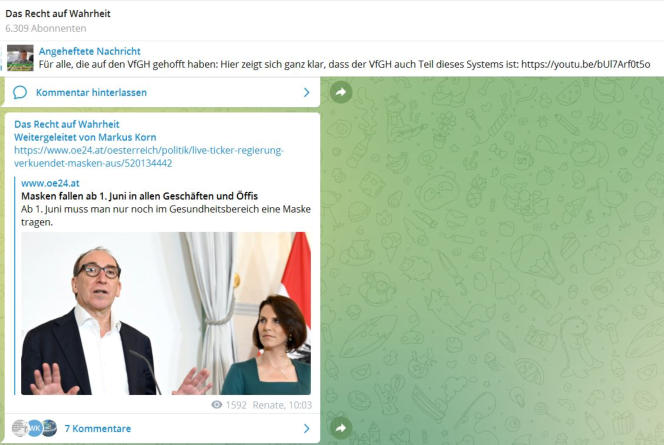
Task: Click Weitergeleitet von Markus Korn
Action: (x=85, y=137)
